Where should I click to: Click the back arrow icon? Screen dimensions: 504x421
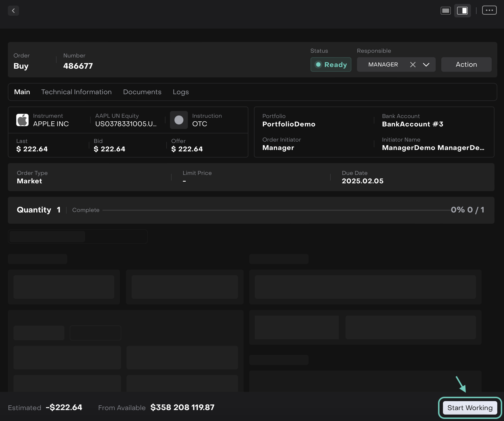click(x=13, y=11)
